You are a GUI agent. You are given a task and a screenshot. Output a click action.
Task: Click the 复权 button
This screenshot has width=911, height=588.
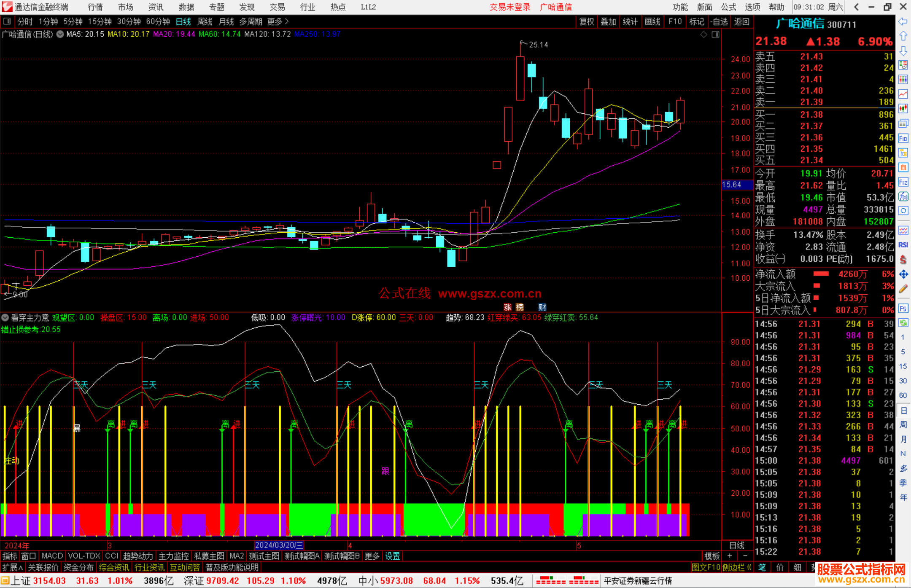pyautogui.click(x=587, y=21)
